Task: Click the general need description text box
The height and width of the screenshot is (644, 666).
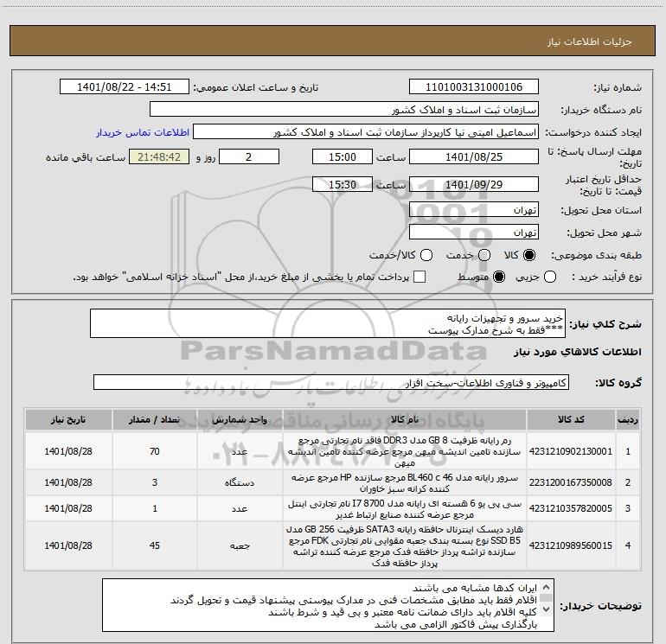Action: 328,324
